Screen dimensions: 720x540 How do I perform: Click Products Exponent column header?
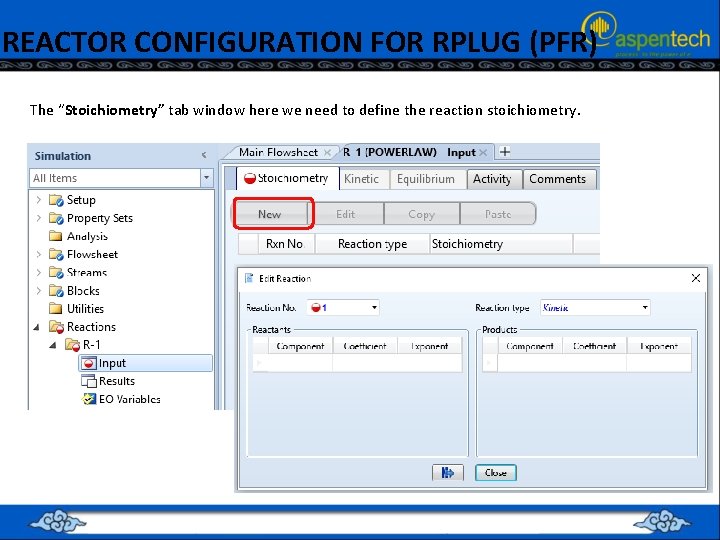[659, 346]
